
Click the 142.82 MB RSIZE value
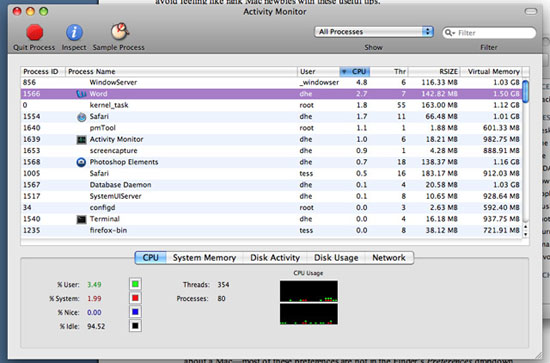(x=439, y=94)
